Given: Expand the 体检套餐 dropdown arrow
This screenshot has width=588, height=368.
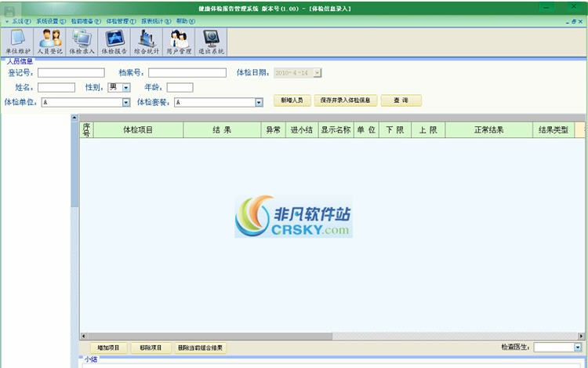Looking at the screenshot, I should [260, 103].
